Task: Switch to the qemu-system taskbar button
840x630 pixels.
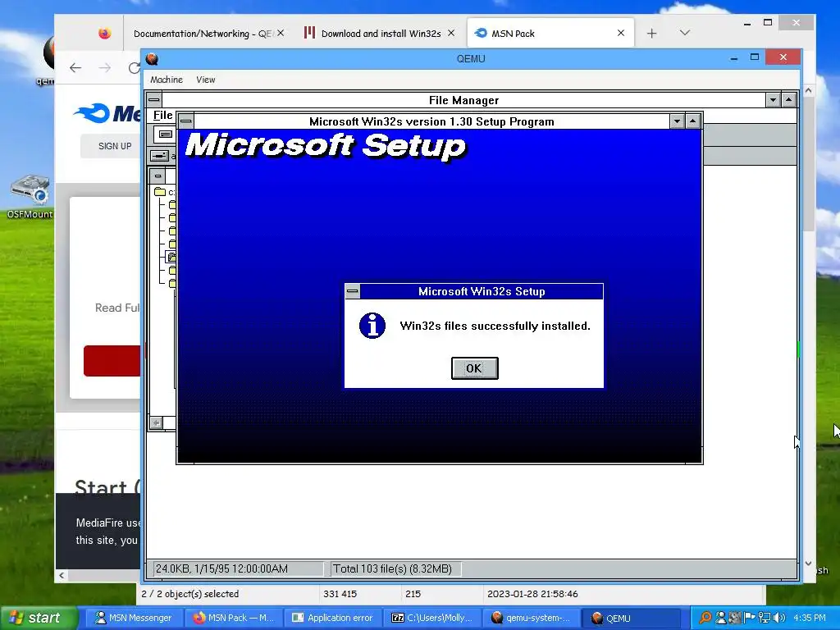Action: 532,618
